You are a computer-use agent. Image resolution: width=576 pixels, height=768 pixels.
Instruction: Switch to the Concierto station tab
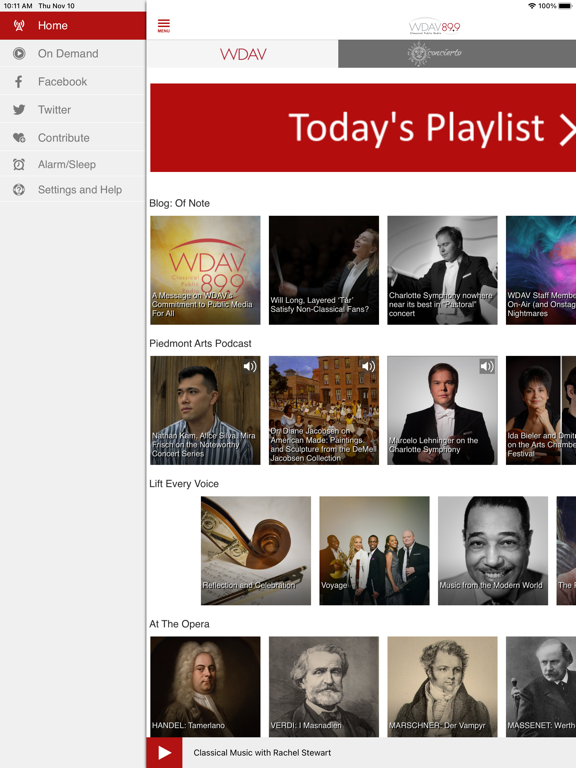457,54
